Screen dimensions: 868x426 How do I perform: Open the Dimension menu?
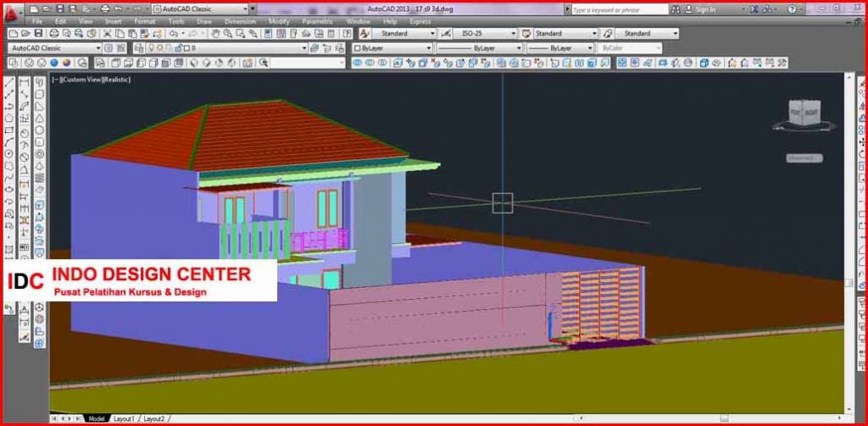click(240, 21)
